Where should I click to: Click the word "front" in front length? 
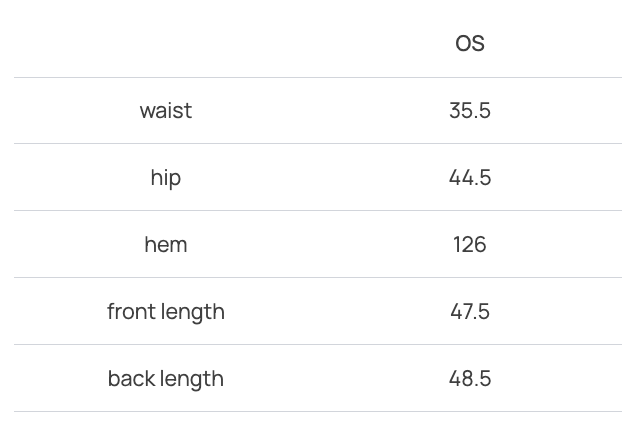coord(130,311)
